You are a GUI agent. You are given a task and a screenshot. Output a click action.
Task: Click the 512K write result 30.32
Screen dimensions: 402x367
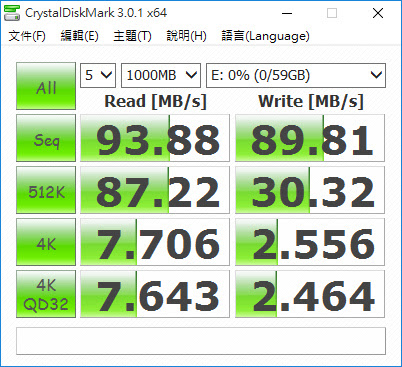[x=310, y=190]
